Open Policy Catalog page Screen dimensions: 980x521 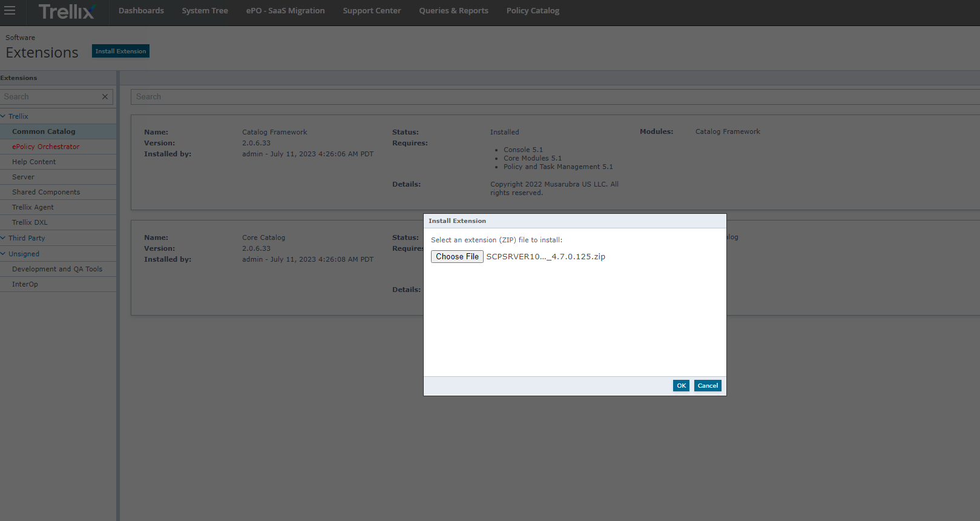pos(533,11)
